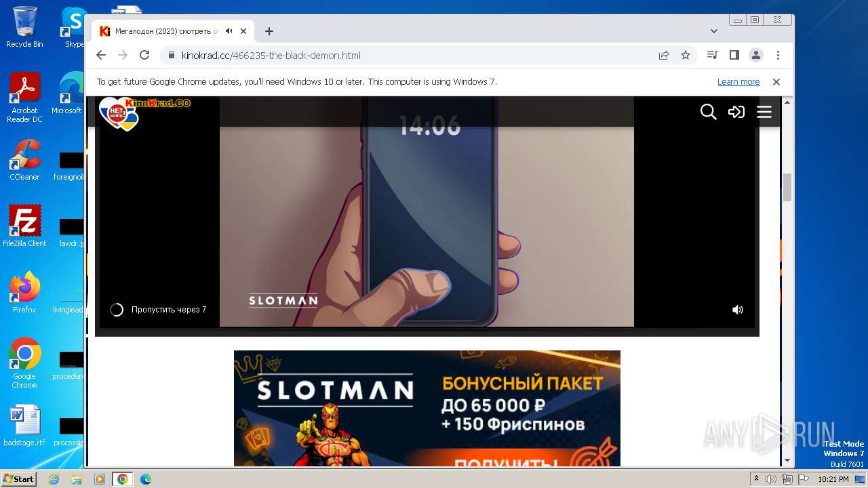Open FileZilla Client desktop shortcut

[x=24, y=226]
